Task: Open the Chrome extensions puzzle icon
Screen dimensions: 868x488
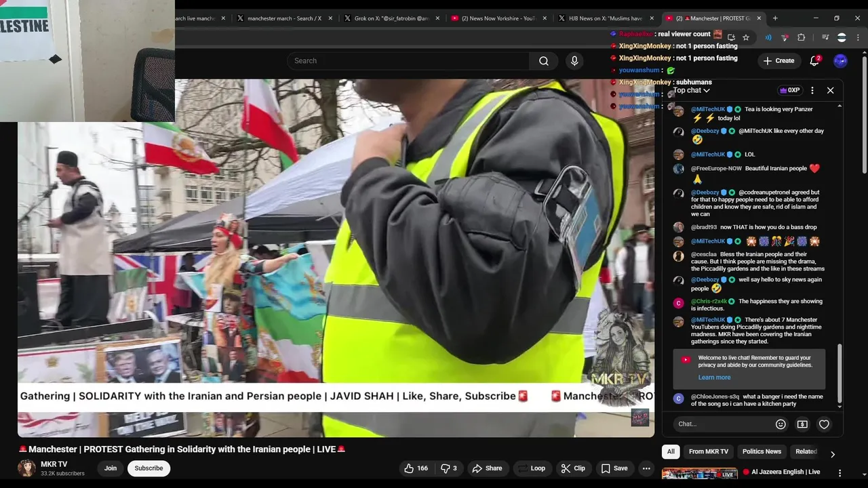Action: 801,37
